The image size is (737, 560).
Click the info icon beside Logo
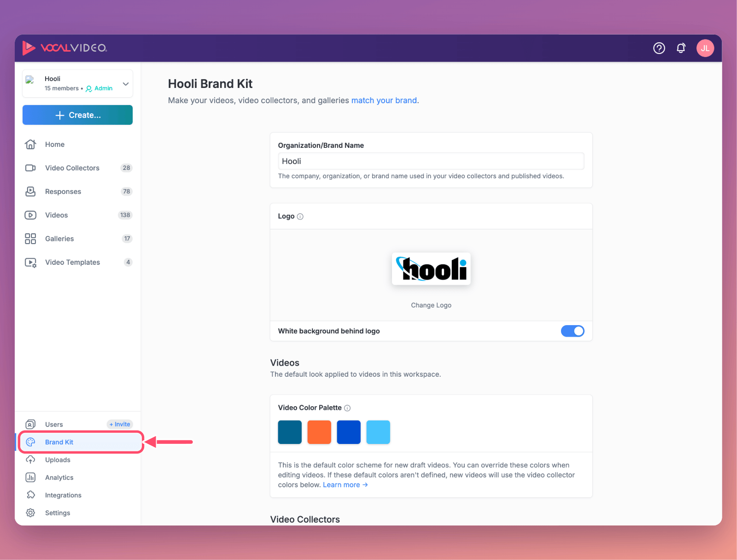click(x=300, y=216)
